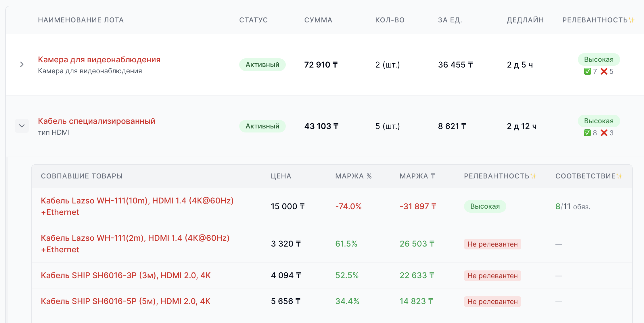644x323 pixels.
Task: Click the 8/11 обяз. compliance value
Action: click(572, 206)
